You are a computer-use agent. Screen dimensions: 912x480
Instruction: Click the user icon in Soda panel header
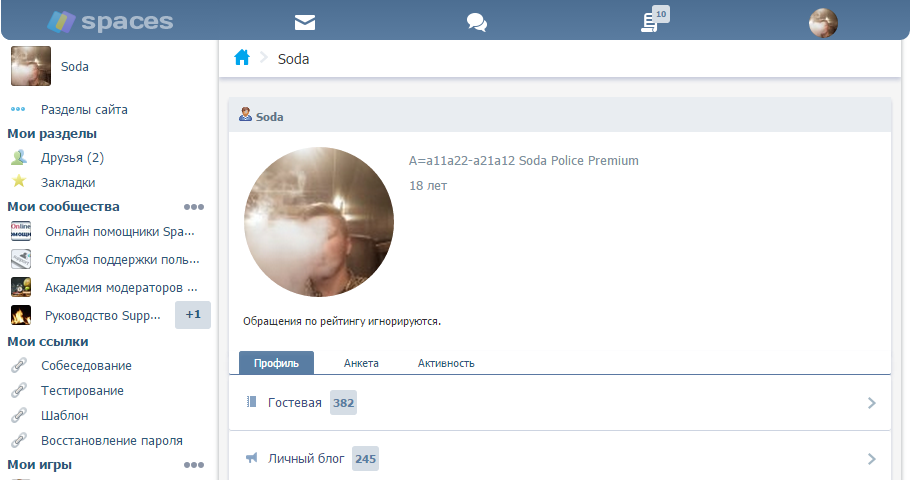245,115
